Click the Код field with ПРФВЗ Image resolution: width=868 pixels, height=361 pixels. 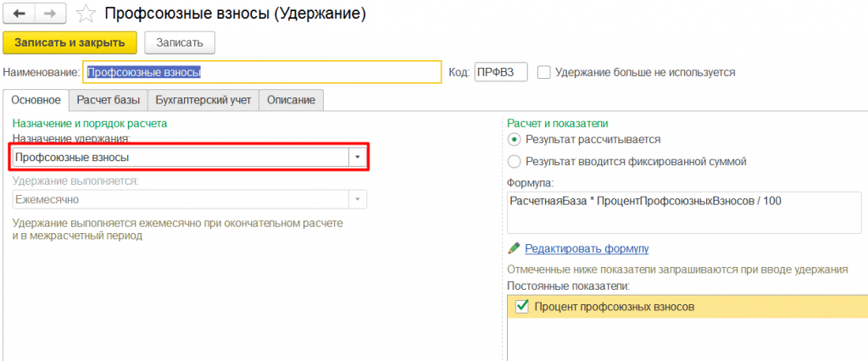[501, 72]
